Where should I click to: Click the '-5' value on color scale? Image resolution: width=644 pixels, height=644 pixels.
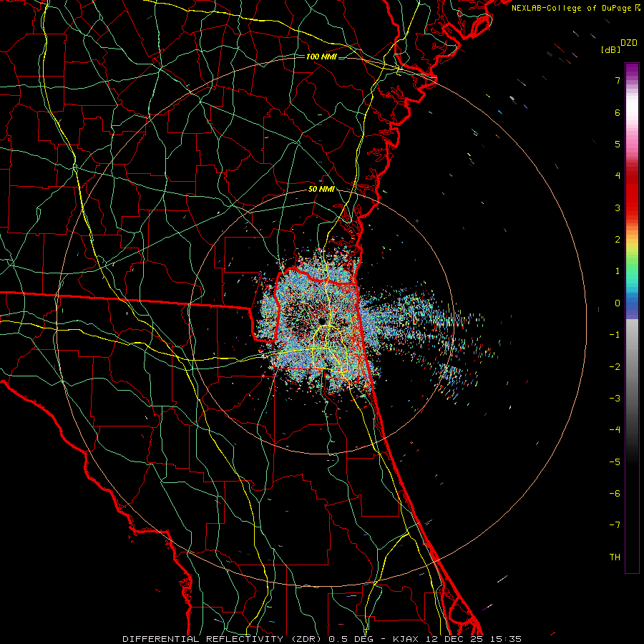tap(615, 462)
